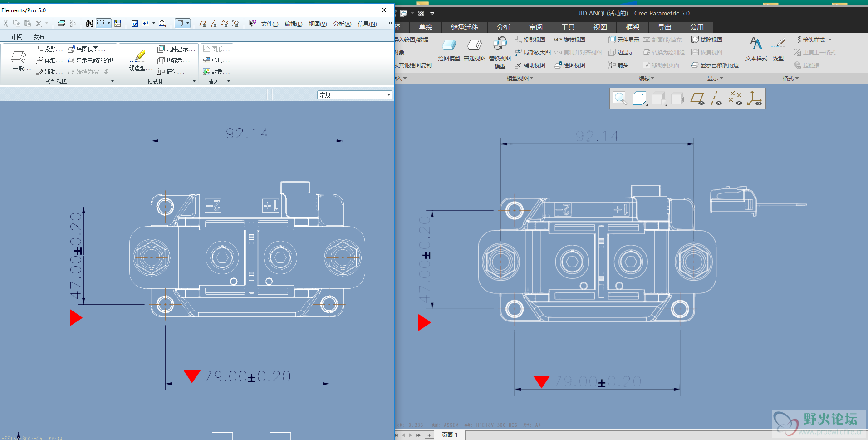Screen dimensions: 868x440
Task: Click the selection box tool in Pro/E toolbar
Action: (101, 23)
